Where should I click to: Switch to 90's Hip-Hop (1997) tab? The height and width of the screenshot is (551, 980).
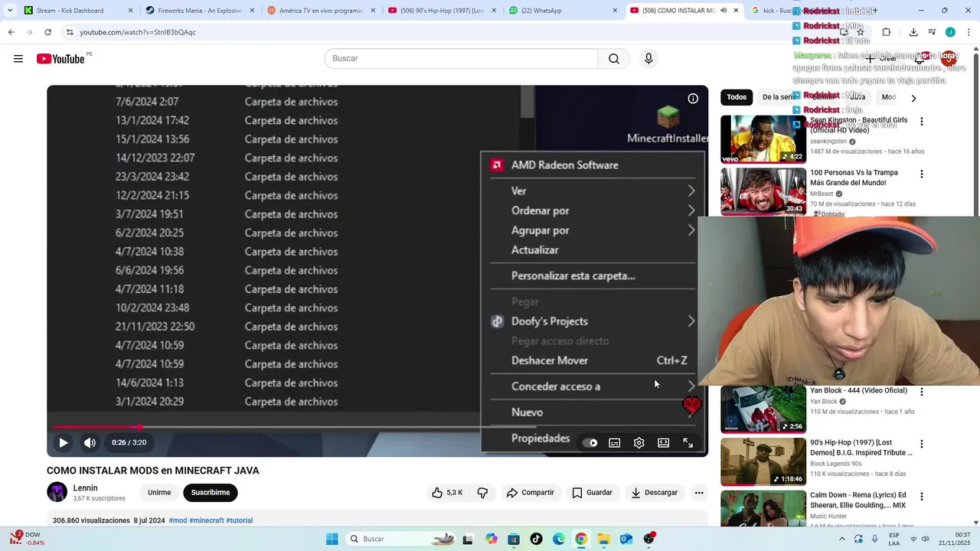click(442, 11)
